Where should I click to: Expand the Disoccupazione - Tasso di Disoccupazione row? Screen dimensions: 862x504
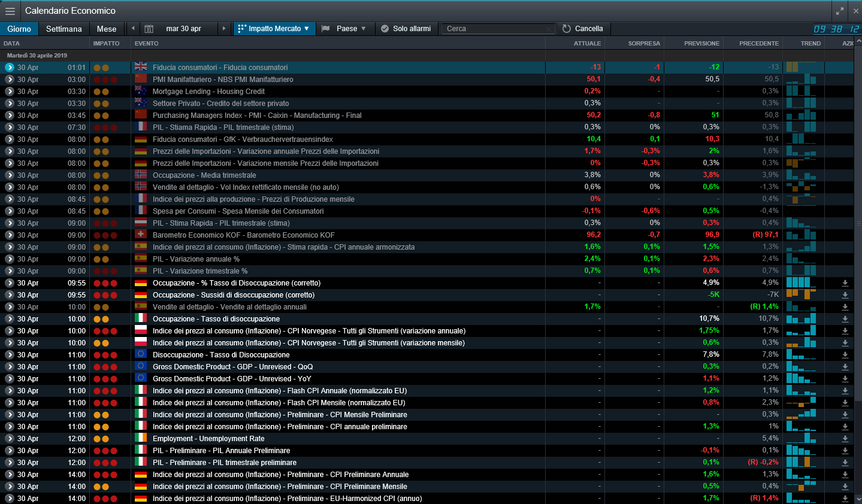click(10, 355)
